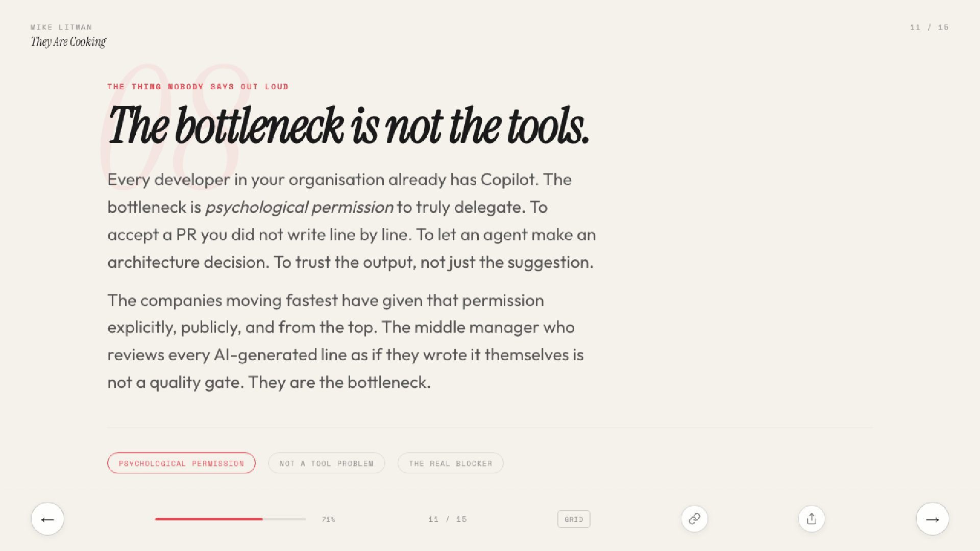The image size is (980, 551).
Task: Click the italic psychological permission phrase
Action: pyautogui.click(x=299, y=207)
